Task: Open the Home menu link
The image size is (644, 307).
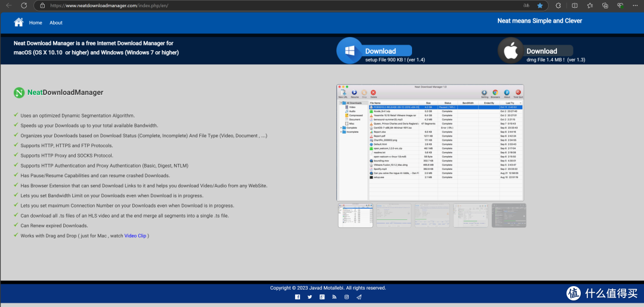Action: coord(35,23)
